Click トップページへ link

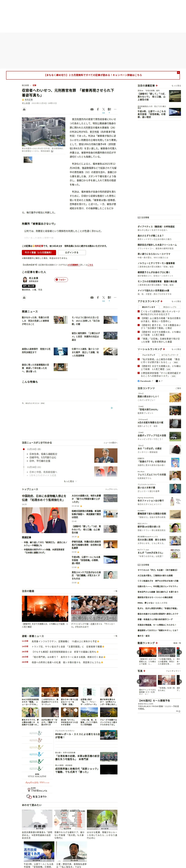111,489
